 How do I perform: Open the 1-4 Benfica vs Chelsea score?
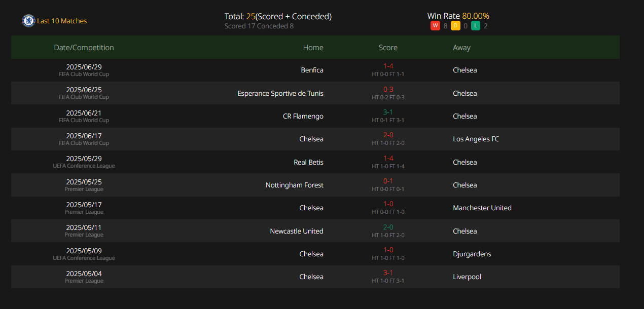pos(388,66)
